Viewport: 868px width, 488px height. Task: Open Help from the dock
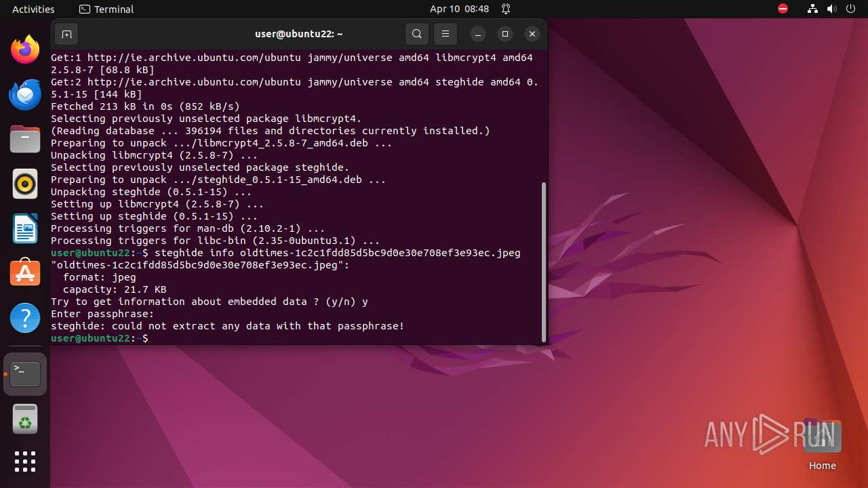pos(25,318)
